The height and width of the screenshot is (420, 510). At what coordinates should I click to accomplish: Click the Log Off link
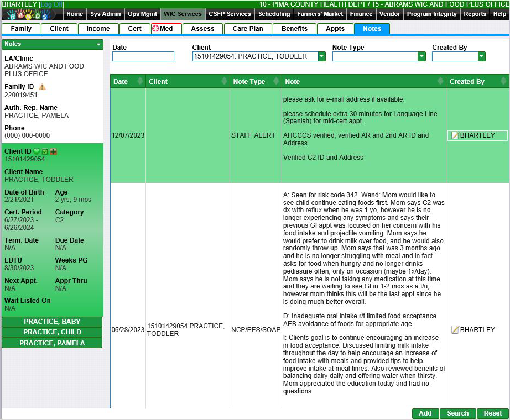pyautogui.click(x=51, y=4)
